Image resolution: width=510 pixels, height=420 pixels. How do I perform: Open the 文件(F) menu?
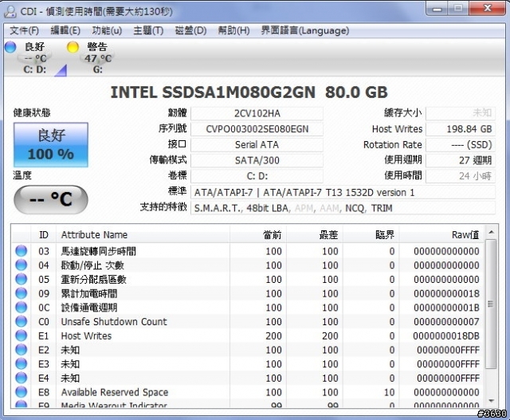click(x=25, y=30)
